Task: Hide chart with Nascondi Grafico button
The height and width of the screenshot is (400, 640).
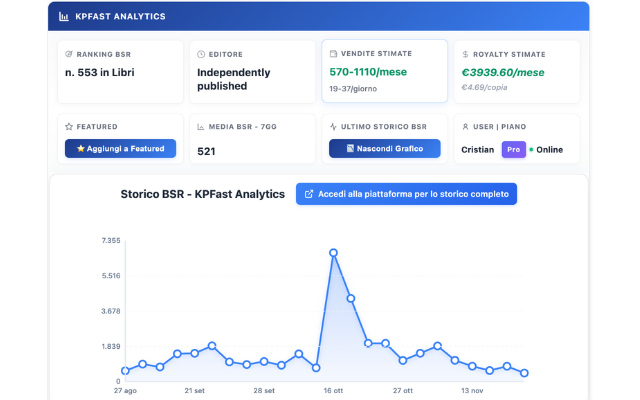Action: coord(384,149)
